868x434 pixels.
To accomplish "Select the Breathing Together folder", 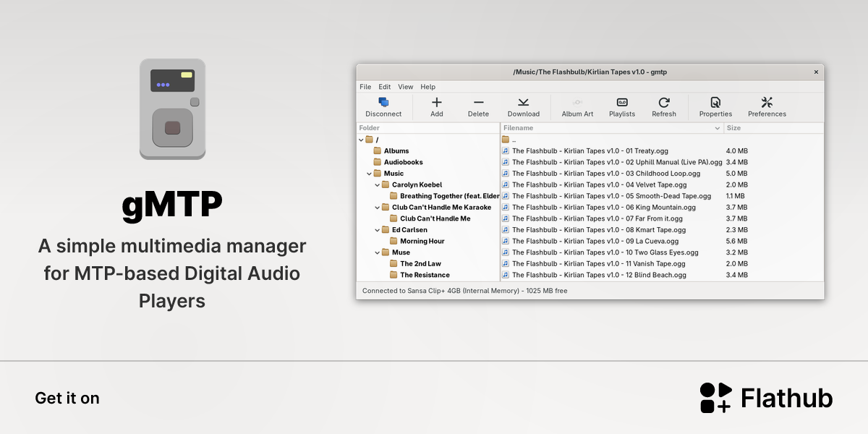I will pyautogui.click(x=449, y=196).
